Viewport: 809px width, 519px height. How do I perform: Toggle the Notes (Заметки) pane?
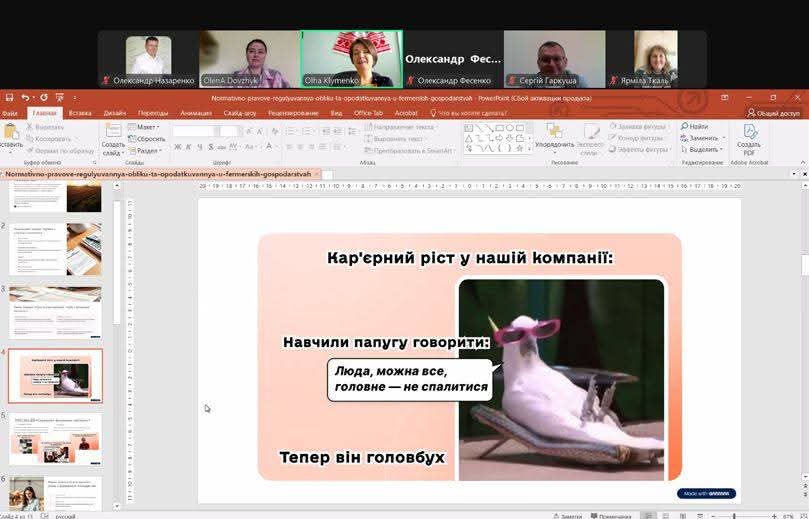567,516
